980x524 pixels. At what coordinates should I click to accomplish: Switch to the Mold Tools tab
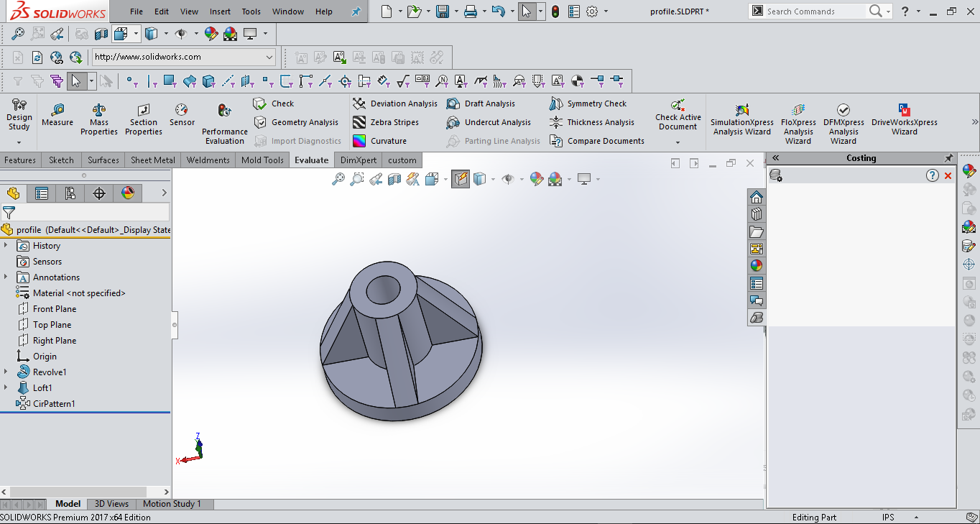point(262,160)
